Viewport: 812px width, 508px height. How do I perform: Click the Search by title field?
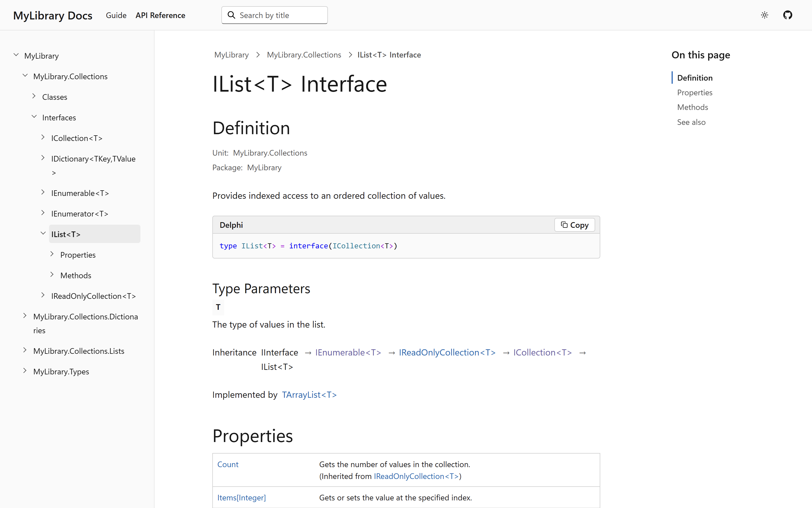(275, 15)
